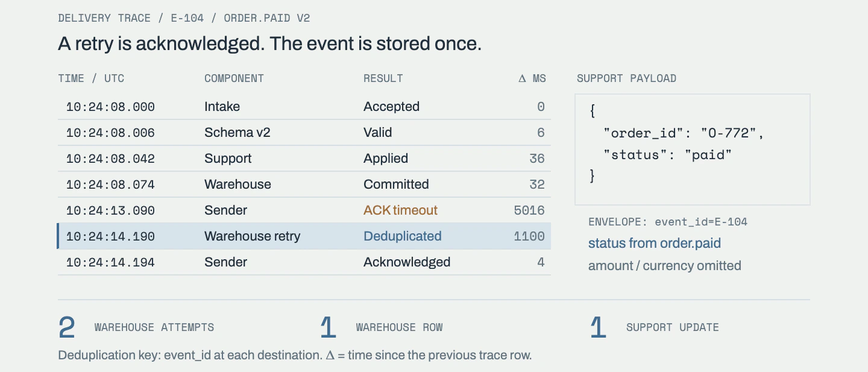Click the payload line "status": "paid"

(x=668, y=155)
